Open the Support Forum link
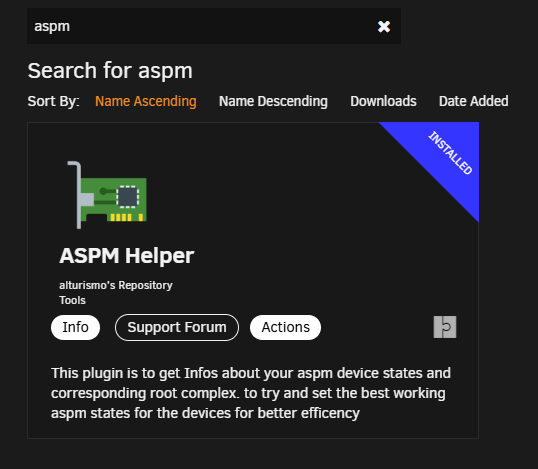 point(177,327)
